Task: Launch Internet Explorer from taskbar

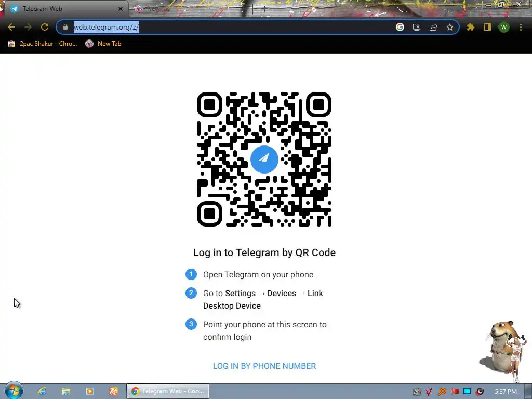Action: (42, 391)
